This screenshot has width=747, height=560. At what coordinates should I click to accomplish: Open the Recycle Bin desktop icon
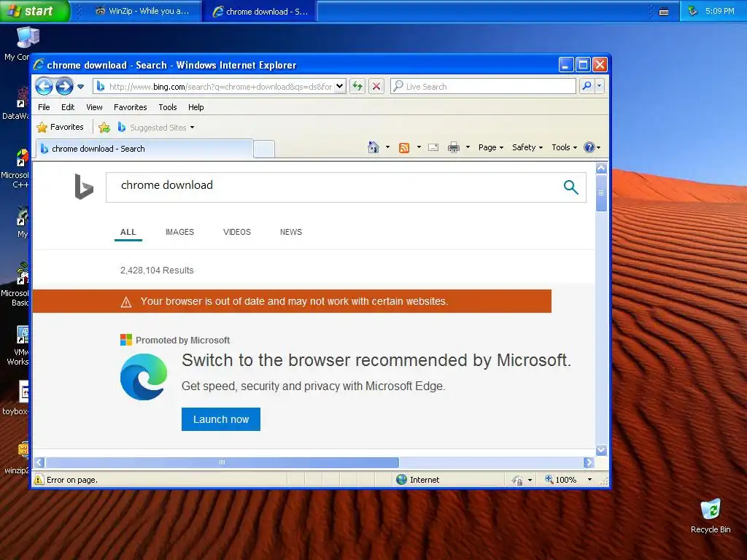coord(711,516)
